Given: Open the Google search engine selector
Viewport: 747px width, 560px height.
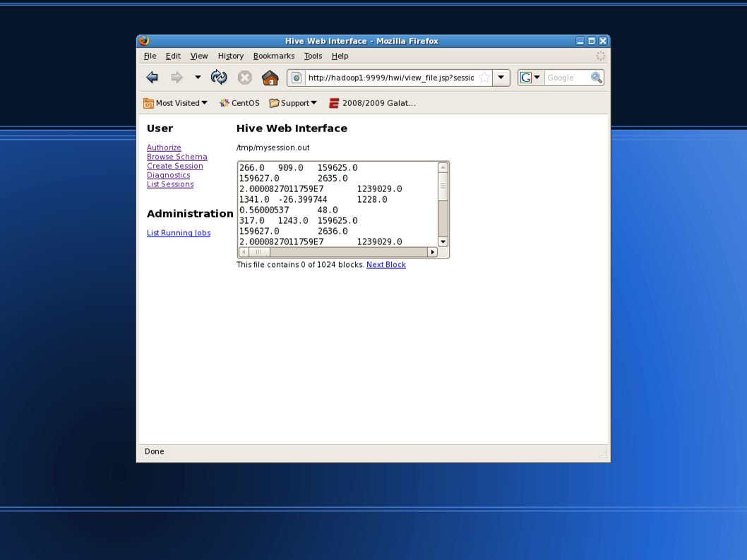Looking at the screenshot, I should 530,78.
